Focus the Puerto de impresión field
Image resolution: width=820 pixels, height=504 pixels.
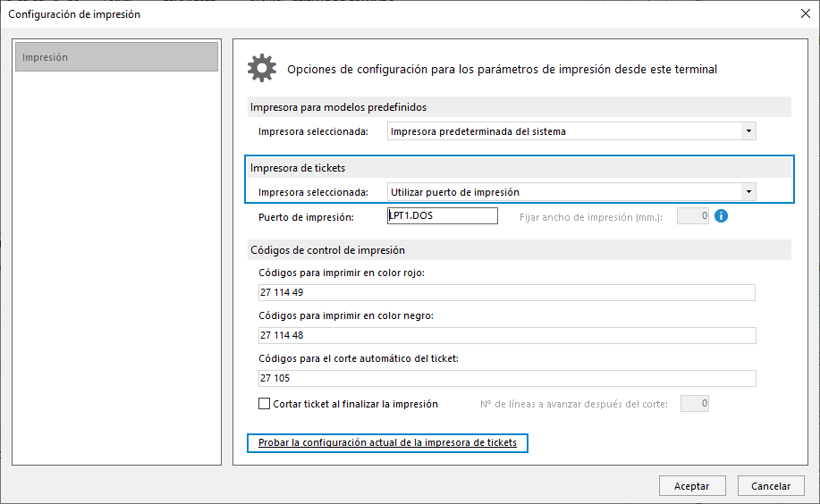(x=443, y=216)
